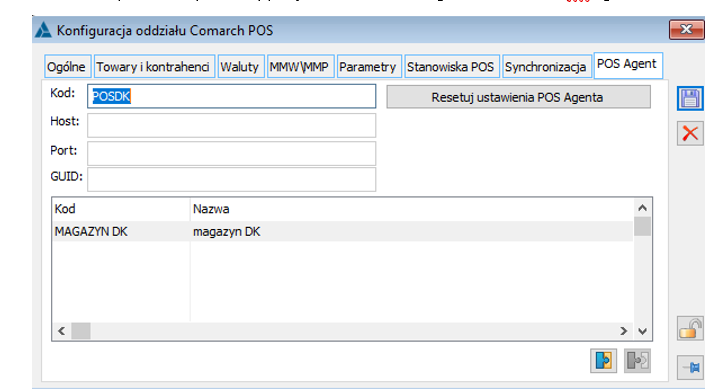Click the list's horizontal scrollbar thumb
This screenshot has width=717, height=389.
[81, 331]
